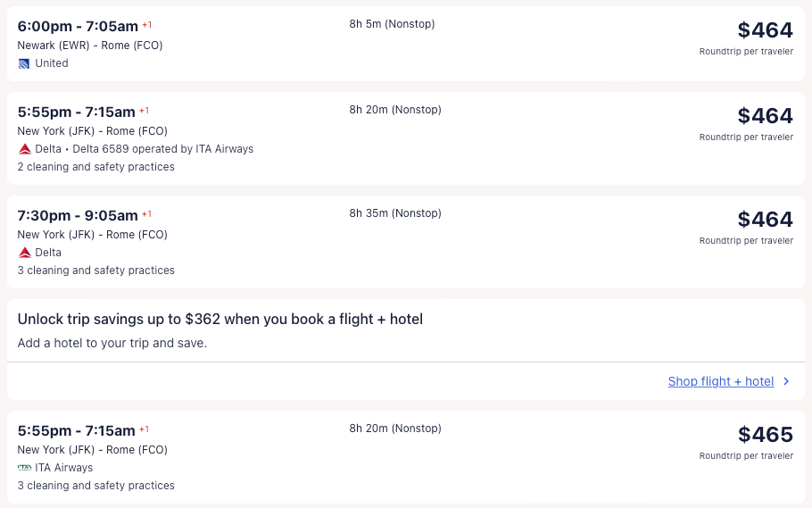Image resolution: width=812 pixels, height=508 pixels.
Task: Click the Newark (EWR) - Rome (FCO) route
Action: (x=90, y=46)
